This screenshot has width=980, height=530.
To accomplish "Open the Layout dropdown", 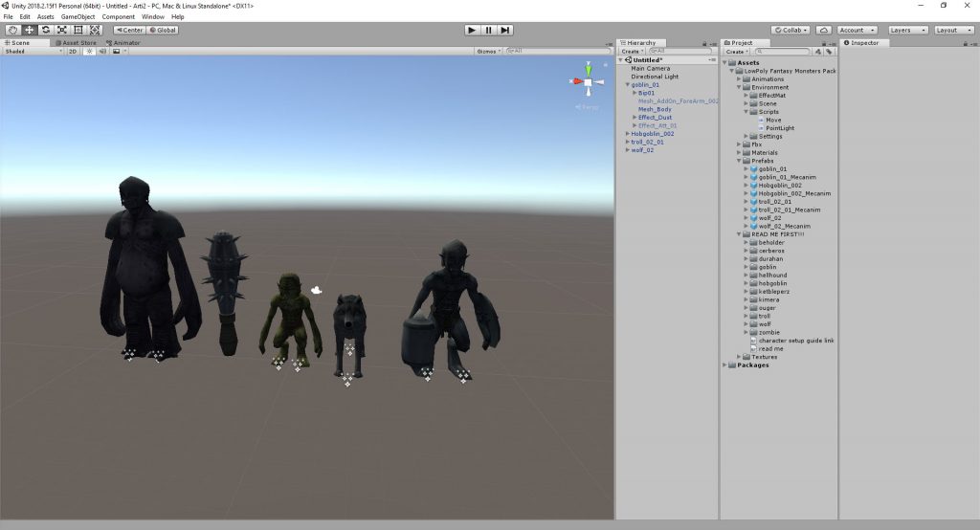I will coord(954,30).
